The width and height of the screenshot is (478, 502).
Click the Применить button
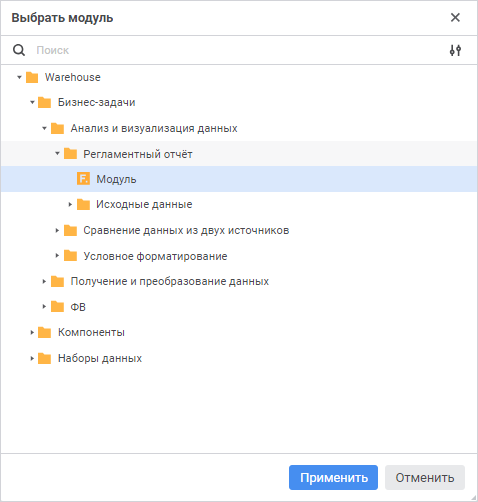(333, 477)
